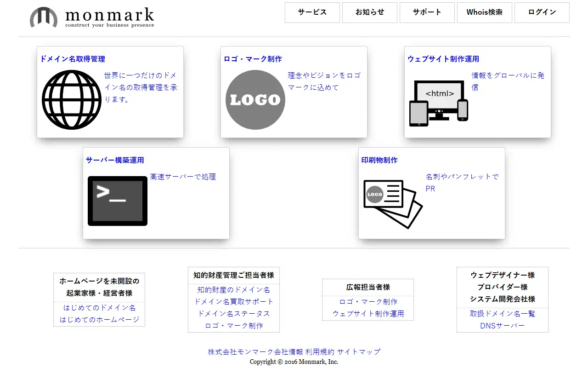
Task: Click the 広報担当者様 heading
Action: click(x=368, y=287)
